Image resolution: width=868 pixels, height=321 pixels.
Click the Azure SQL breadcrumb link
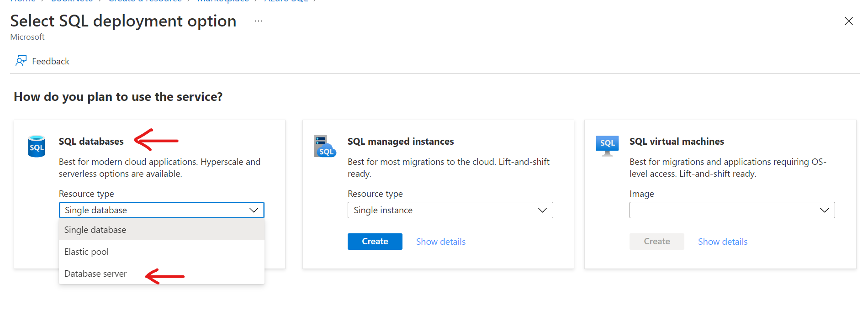coord(286,1)
